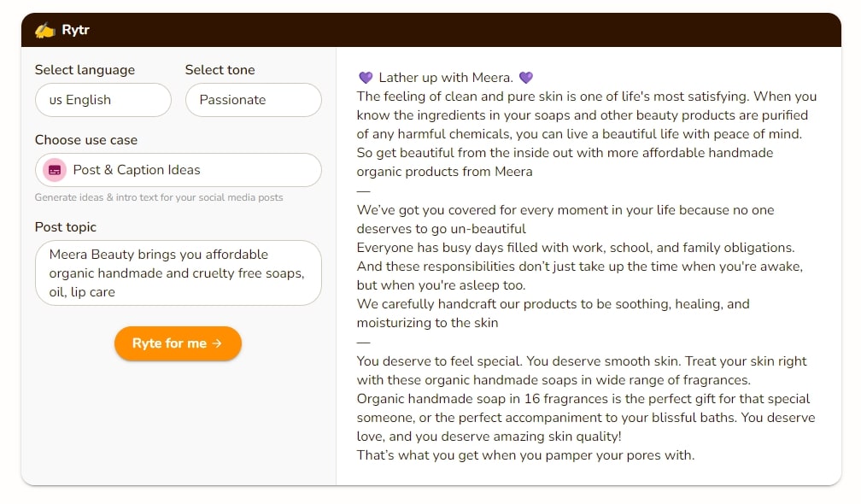This screenshot has width=861, height=504.
Task: Click the Select tone label
Action: (x=220, y=70)
